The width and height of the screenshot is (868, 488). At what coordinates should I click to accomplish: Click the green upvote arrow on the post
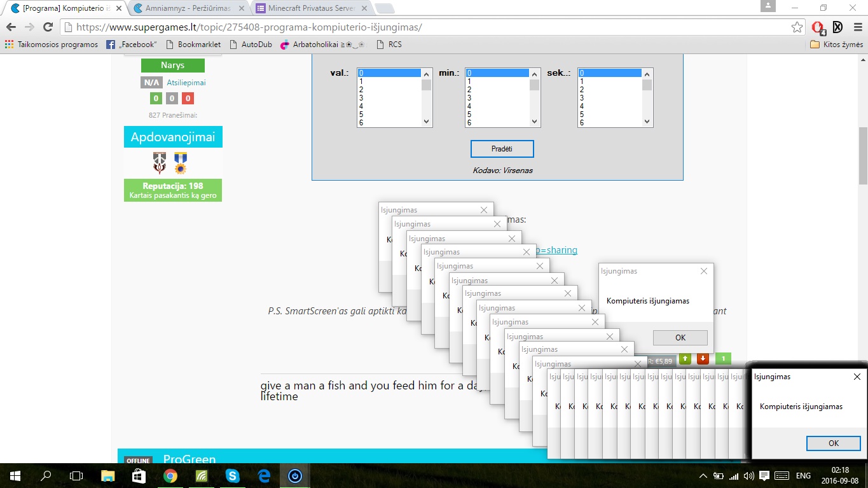tap(685, 359)
